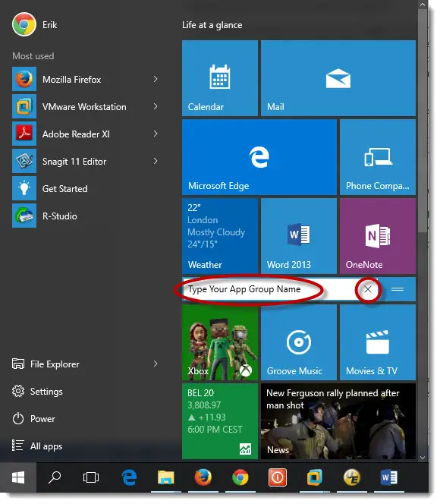Open the Calendar tile
The height and width of the screenshot is (504, 440).
(x=220, y=78)
